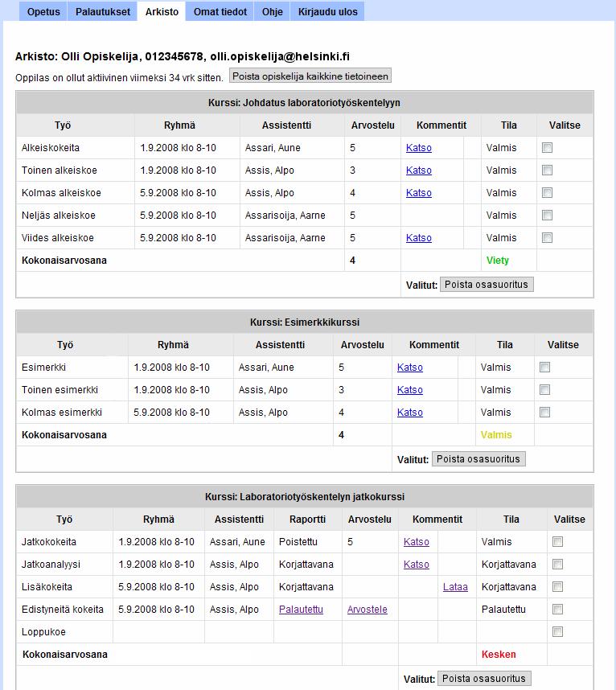This screenshot has width=616, height=690.
Task: Click the Kurssi: Esimerkkikurssi header
Action: pos(305,322)
